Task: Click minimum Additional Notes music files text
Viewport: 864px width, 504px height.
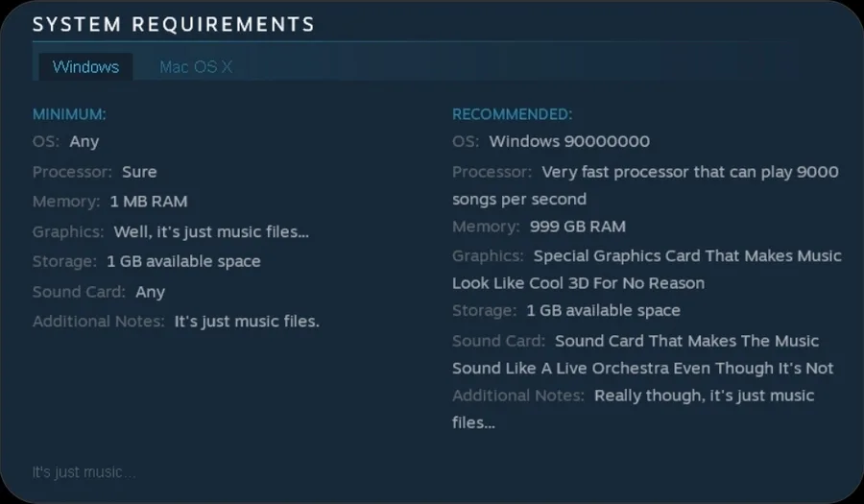Action: coord(247,322)
